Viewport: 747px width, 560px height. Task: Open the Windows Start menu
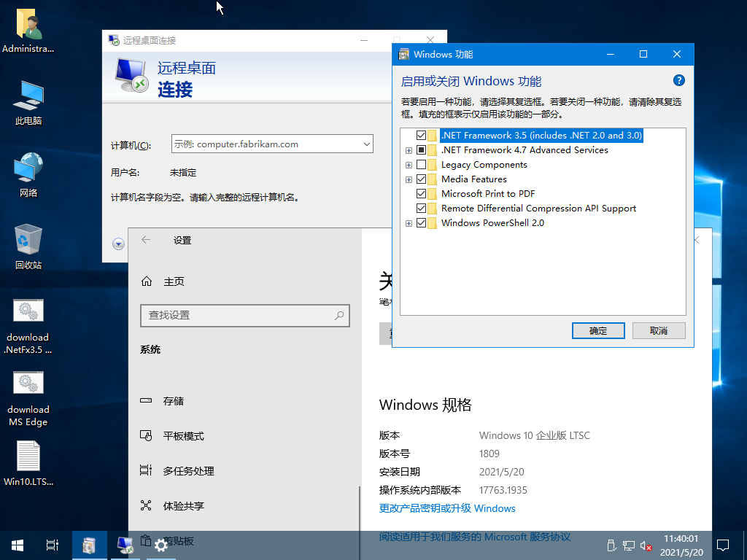18,545
